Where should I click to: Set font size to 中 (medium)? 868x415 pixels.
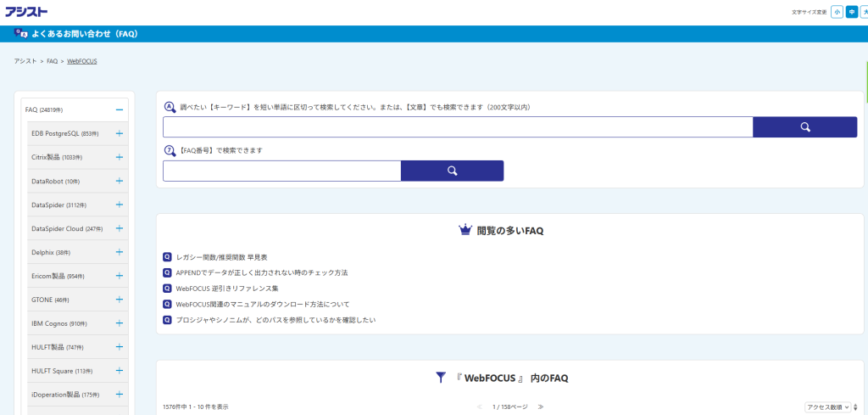click(x=851, y=12)
